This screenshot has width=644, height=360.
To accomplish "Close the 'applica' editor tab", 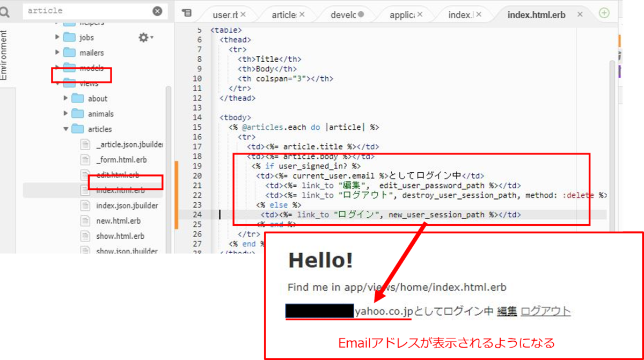I will 420,14.
